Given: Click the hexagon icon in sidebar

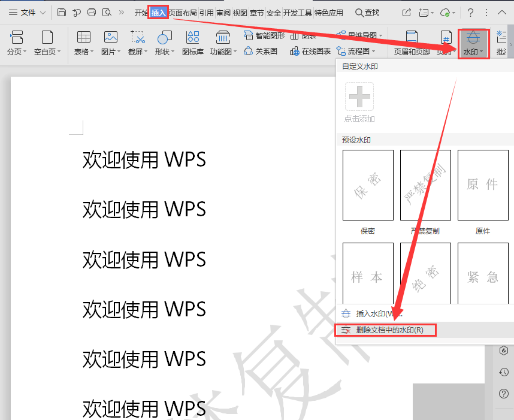Looking at the screenshot, I should click(504, 350).
